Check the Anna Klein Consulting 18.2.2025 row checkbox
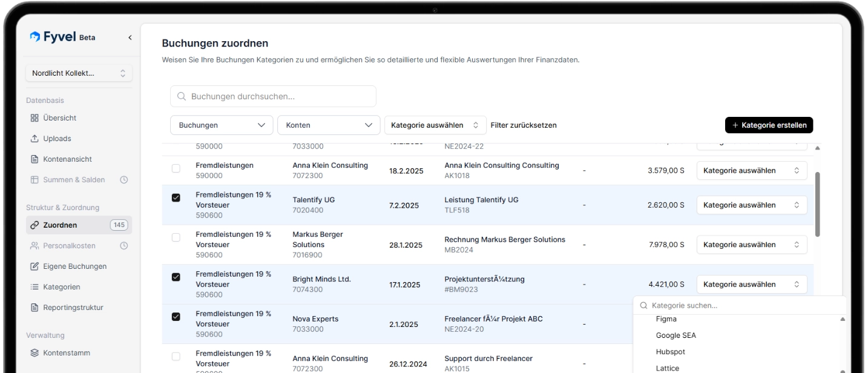 [x=176, y=168]
